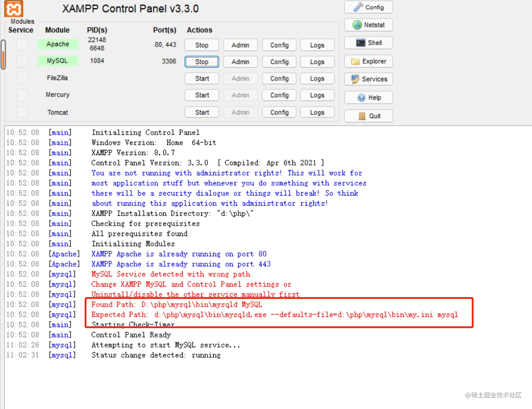The height and width of the screenshot is (409, 532).
Task: Click the FileZilla module name
Action: point(57,78)
